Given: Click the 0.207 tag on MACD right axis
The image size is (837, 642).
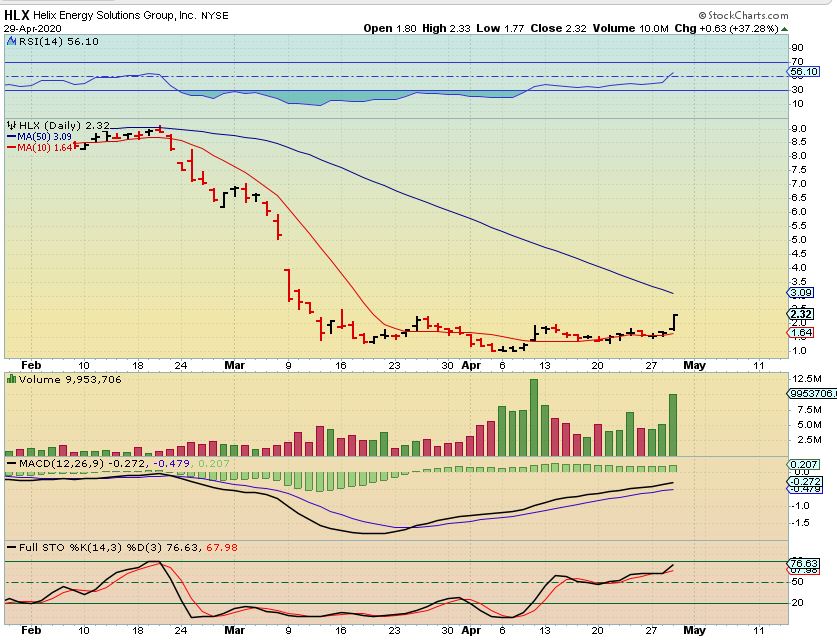Looking at the screenshot, I should coord(803,464).
